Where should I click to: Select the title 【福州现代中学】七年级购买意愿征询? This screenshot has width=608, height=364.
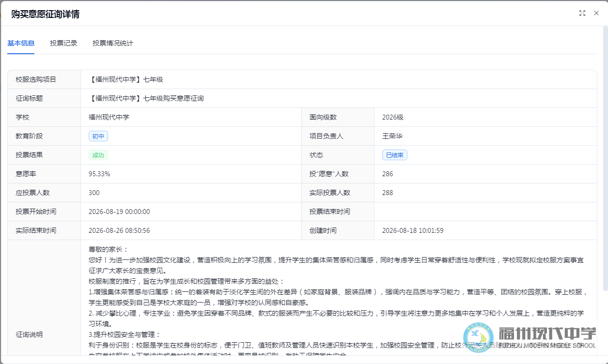point(146,98)
